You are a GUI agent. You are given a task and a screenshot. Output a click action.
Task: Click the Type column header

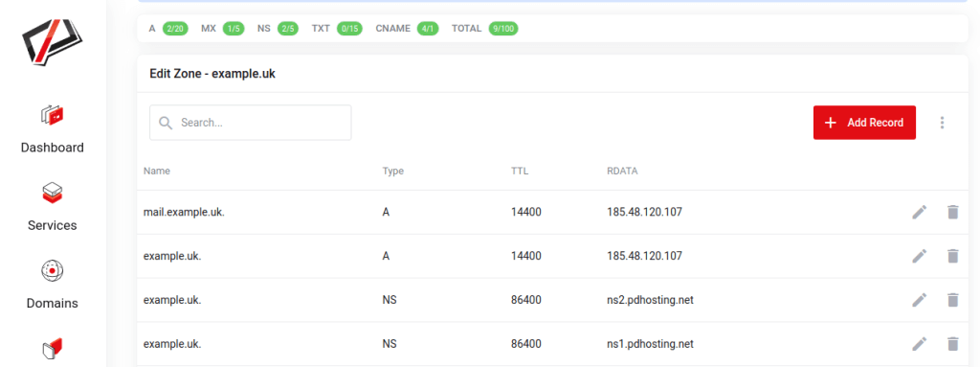pyautogui.click(x=393, y=171)
